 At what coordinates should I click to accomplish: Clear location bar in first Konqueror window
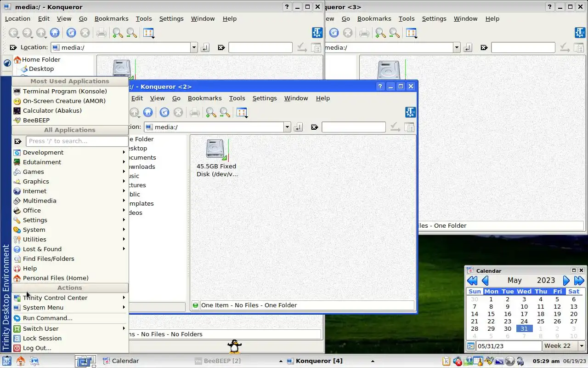[x=13, y=47]
